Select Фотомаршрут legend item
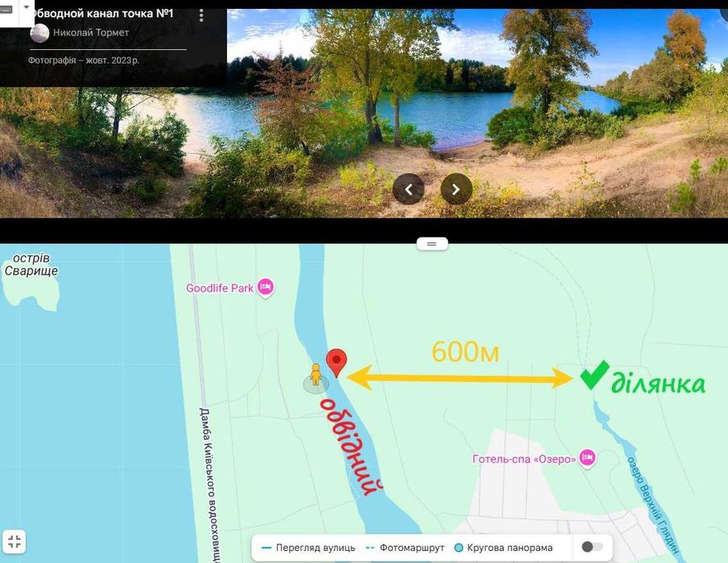The height and width of the screenshot is (563, 728). coord(405,548)
